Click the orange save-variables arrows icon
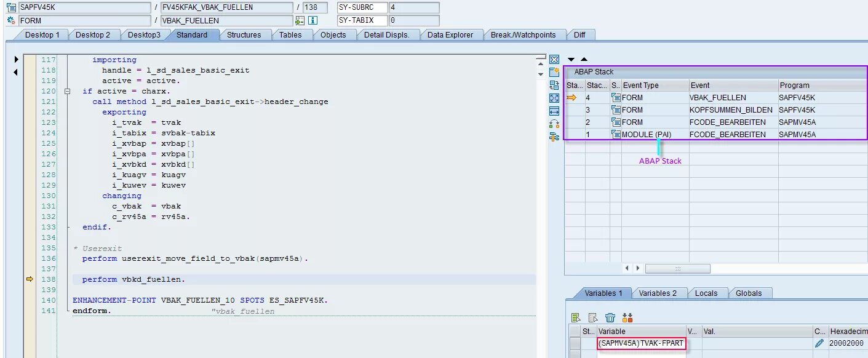Screen dimensions: 868x358 (x=627, y=318)
